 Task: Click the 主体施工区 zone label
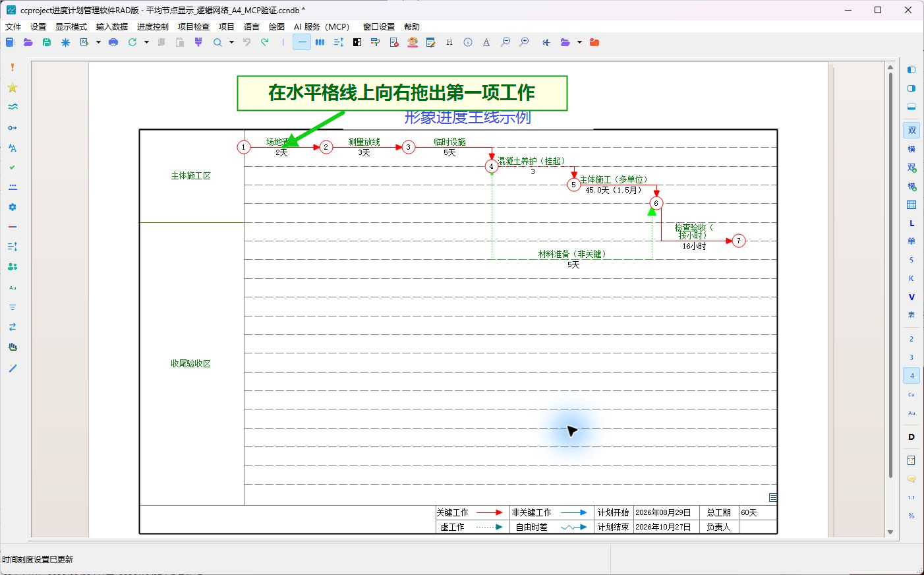[x=190, y=176]
